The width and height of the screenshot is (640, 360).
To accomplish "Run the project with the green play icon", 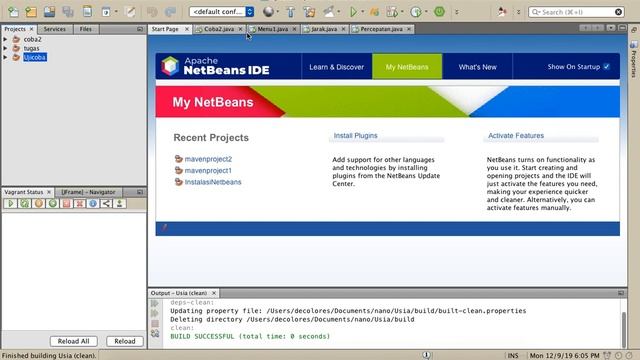I will [353, 12].
